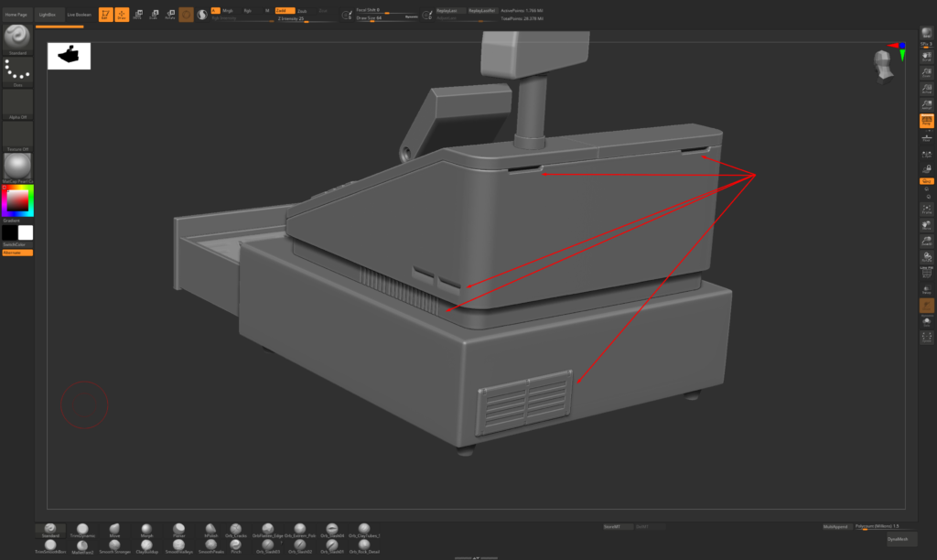Go to Home Page
Viewport: 937px width, 560px height.
pos(16,15)
